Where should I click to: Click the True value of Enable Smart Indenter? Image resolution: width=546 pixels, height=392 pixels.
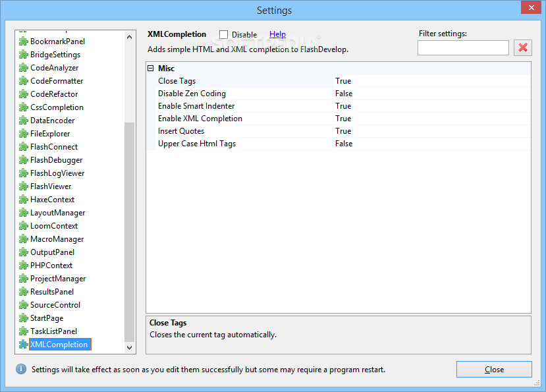[343, 106]
